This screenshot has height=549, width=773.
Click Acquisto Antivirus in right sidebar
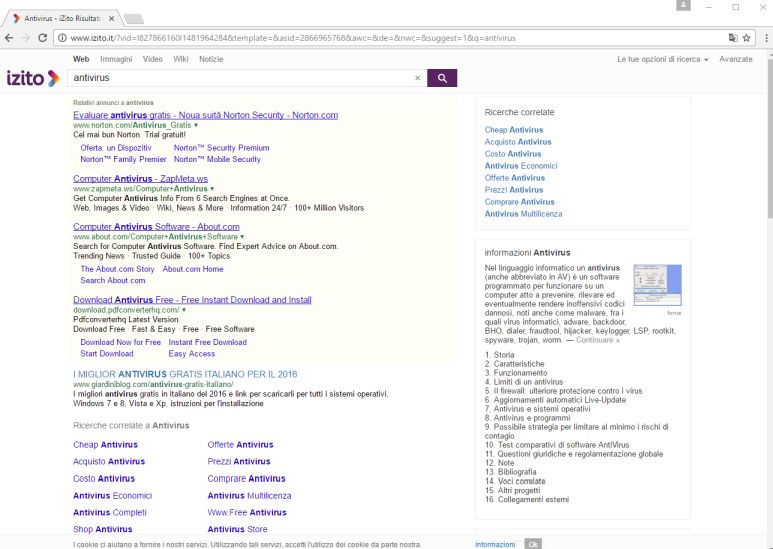click(518, 142)
